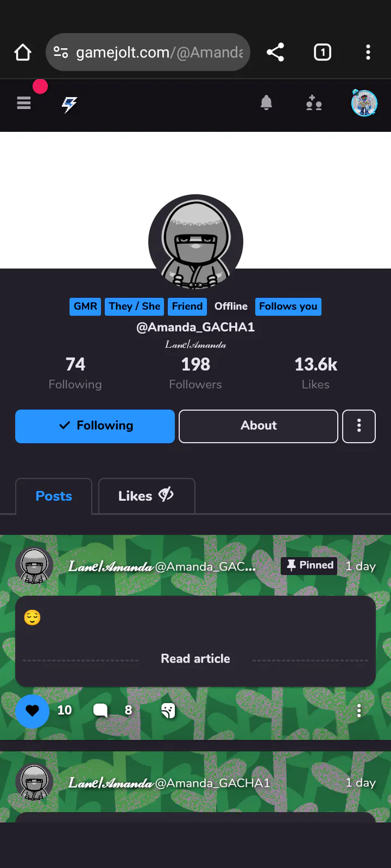Open the notifications bell

pyautogui.click(x=266, y=103)
